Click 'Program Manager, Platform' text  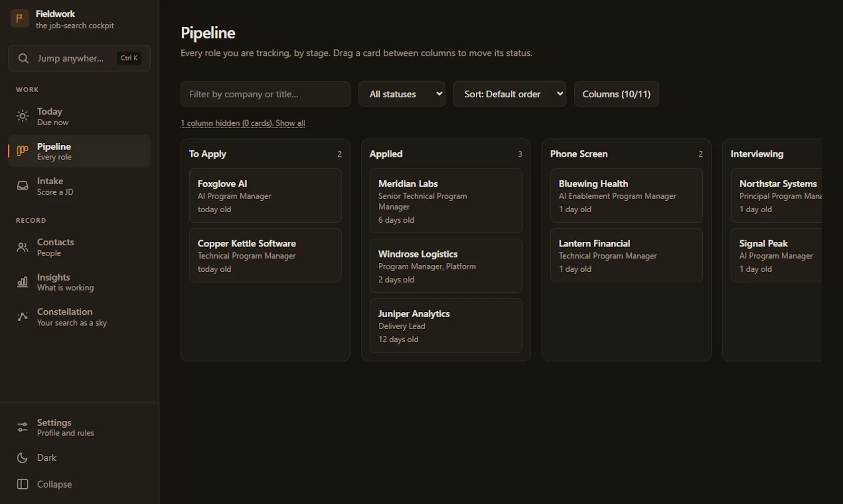click(x=427, y=266)
